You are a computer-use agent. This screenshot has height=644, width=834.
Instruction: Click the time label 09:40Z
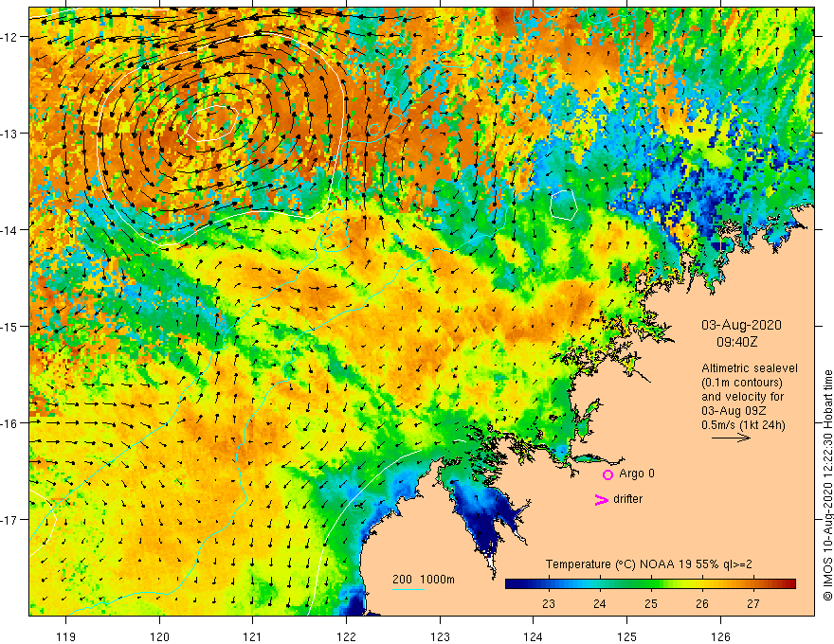tap(736, 342)
